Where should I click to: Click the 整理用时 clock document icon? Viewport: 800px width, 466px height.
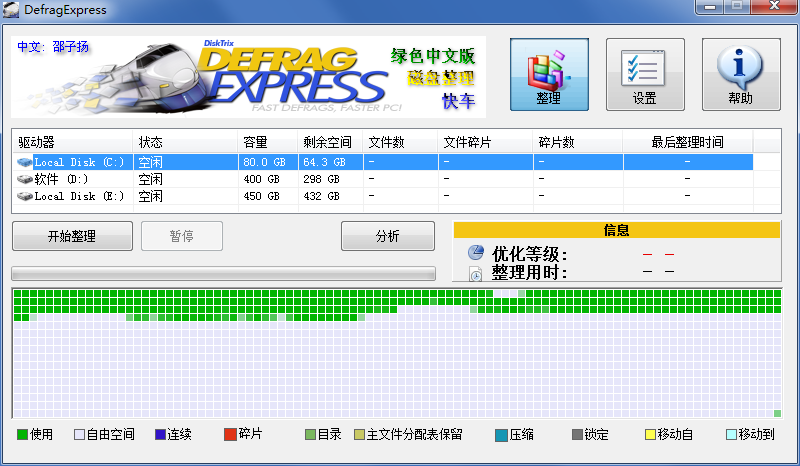tap(476, 274)
